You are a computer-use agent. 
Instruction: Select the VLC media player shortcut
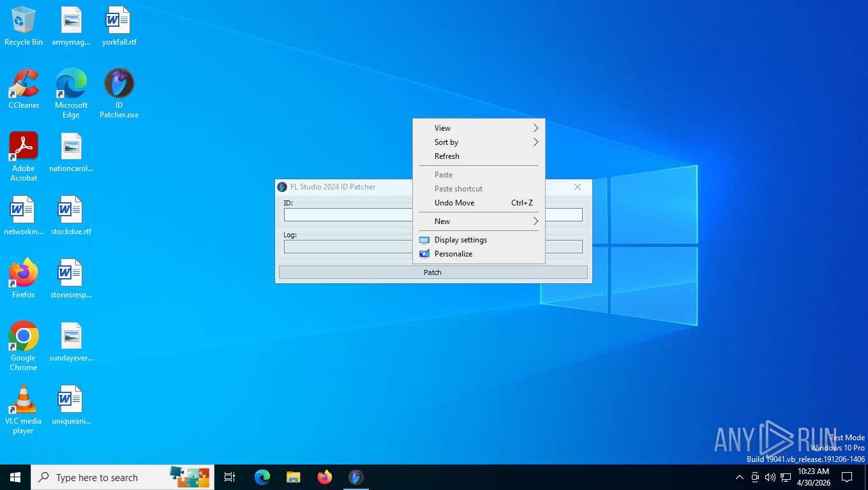[24, 410]
